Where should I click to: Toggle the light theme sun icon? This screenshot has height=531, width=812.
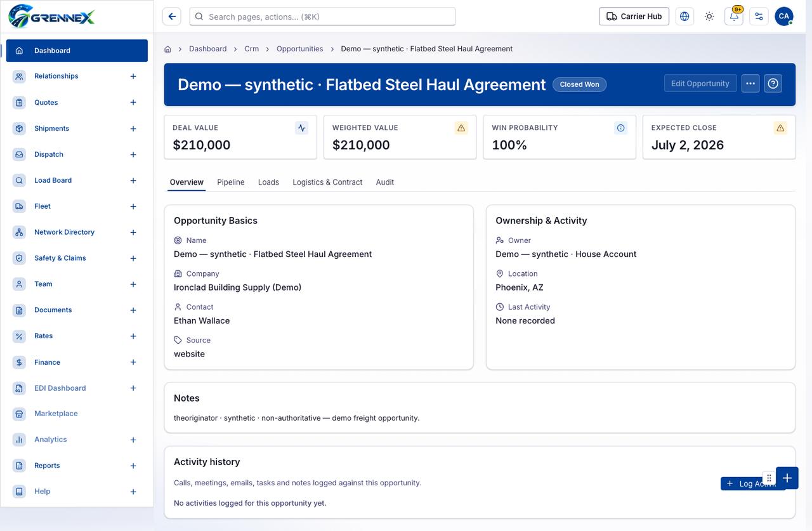pyautogui.click(x=709, y=16)
